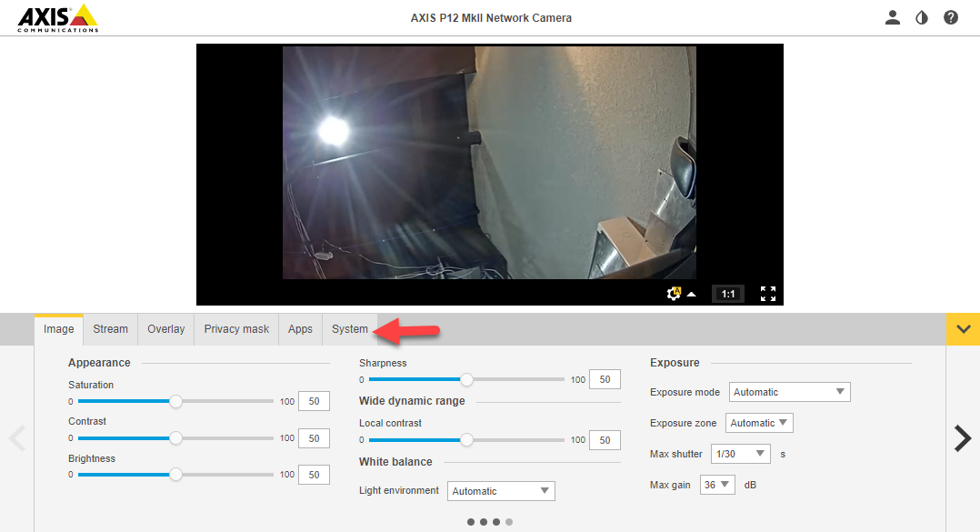Screen dimensions: 980x532
Task: Open video settings gear icon
Action: pyautogui.click(x=674, y=293)
